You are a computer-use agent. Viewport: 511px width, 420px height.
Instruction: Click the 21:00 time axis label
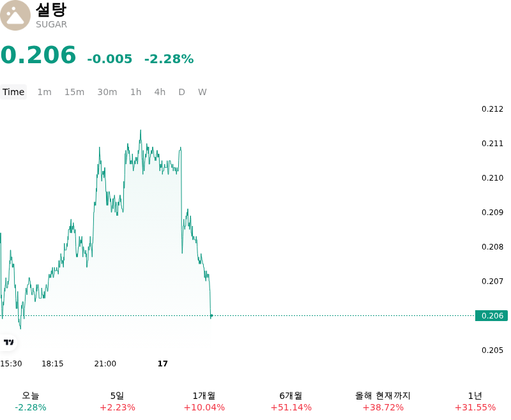(105, 363)
